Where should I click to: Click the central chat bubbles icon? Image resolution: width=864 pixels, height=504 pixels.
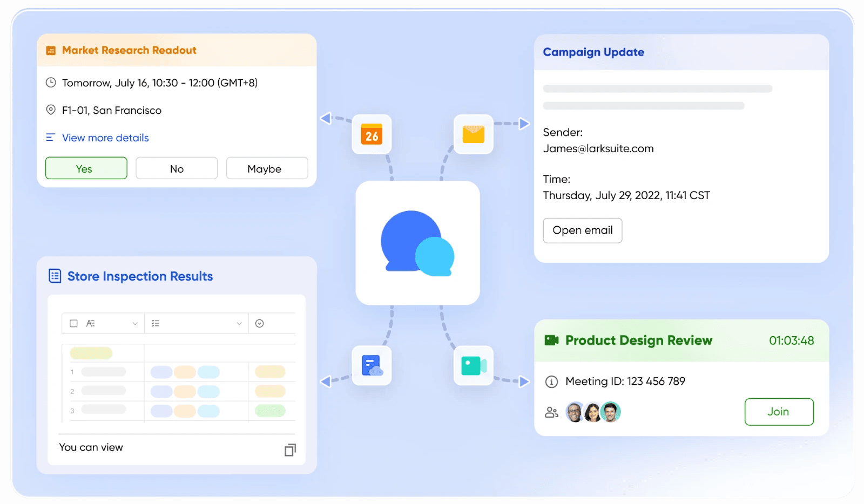tap(418, 243)
